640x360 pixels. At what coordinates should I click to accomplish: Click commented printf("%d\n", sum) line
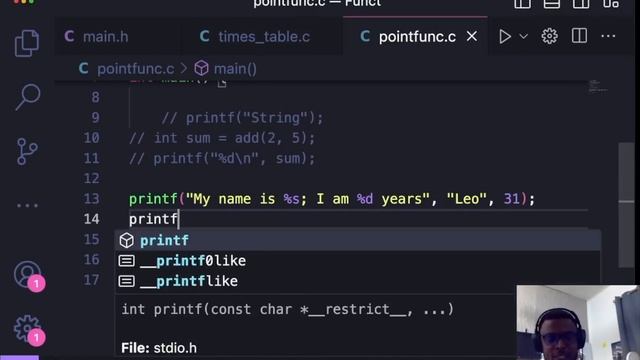222,158
